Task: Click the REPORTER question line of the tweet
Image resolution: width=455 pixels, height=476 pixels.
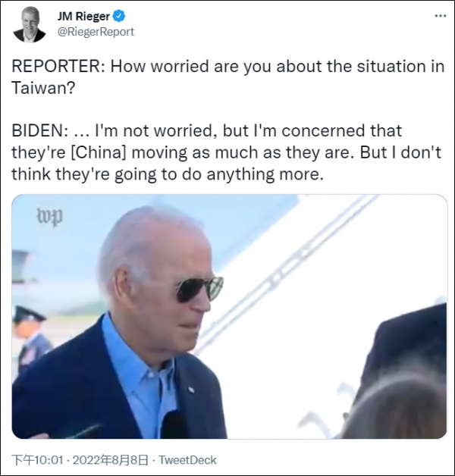Action: click(227, 77)
